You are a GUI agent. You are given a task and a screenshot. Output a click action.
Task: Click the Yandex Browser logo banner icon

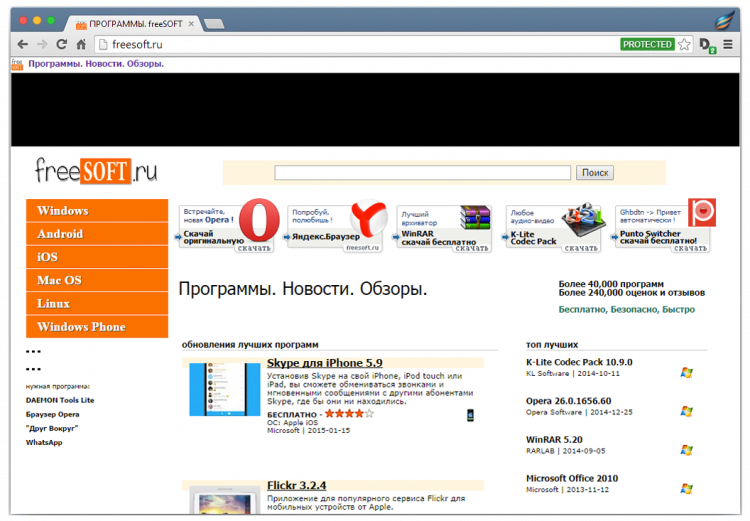(368, 219)
